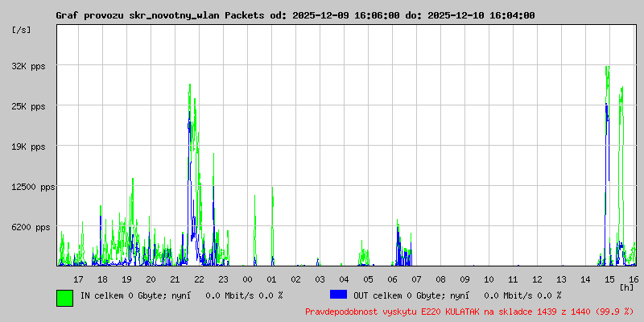Click the '6200 pps' y-axis label

31,227
